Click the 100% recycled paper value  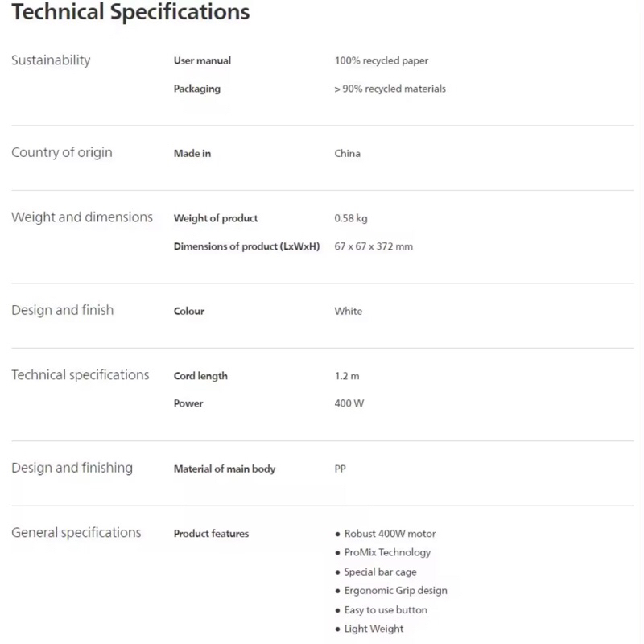[382, 60]
